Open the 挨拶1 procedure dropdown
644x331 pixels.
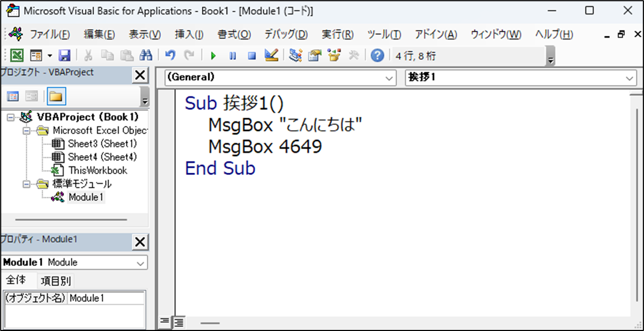point(628,78)
